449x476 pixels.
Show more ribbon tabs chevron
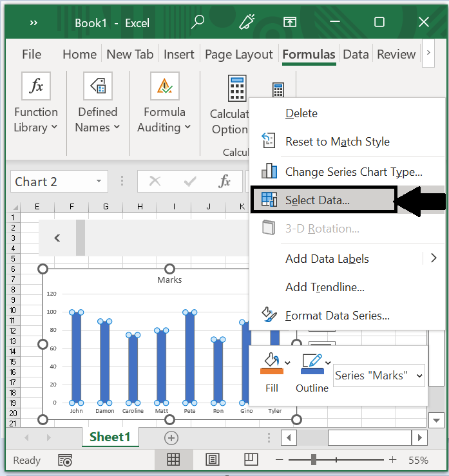tap(428, 53)
